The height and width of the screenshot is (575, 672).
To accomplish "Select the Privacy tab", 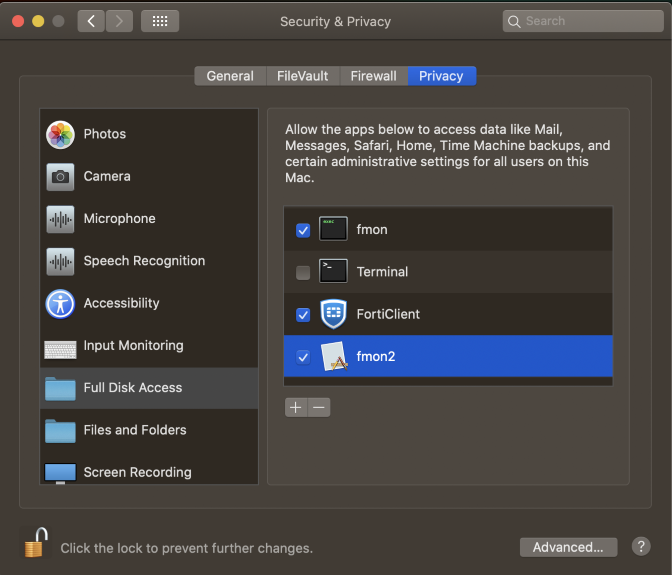I will (x=441, y=76).
